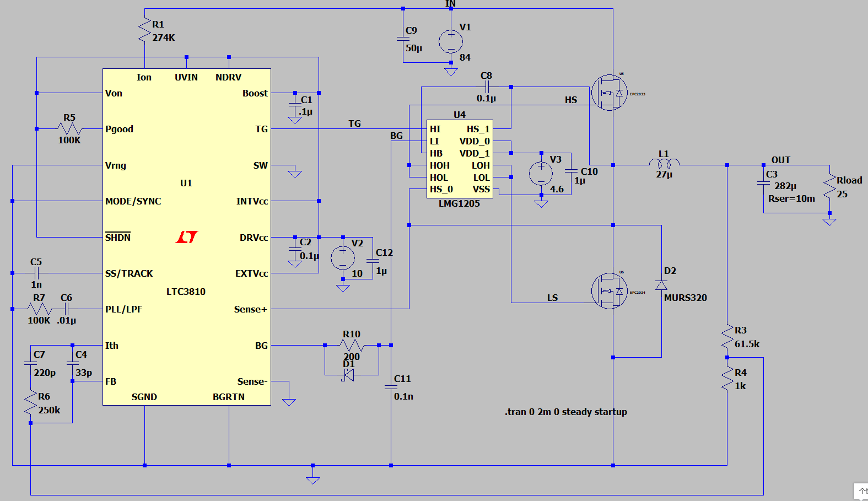Select the C11 capacitor symbol
Viewport: 868px width, 501px height.
391,387
